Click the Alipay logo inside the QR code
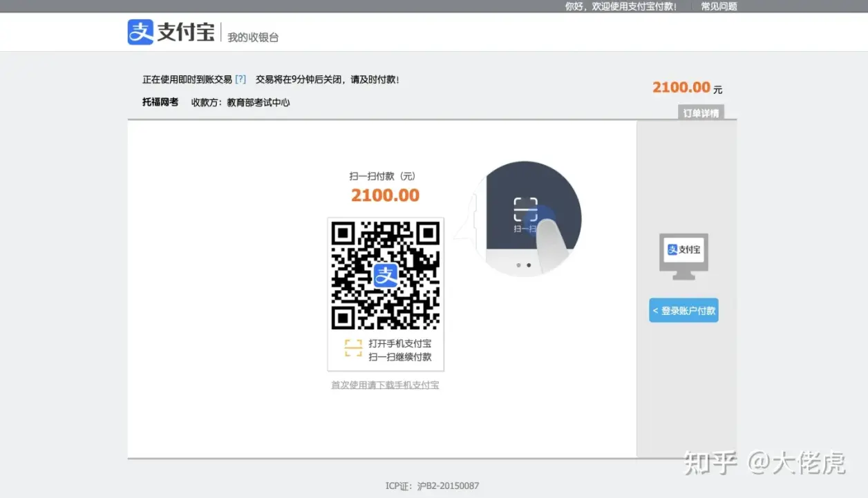Screen dimensions: 868x498 point(386,276)
